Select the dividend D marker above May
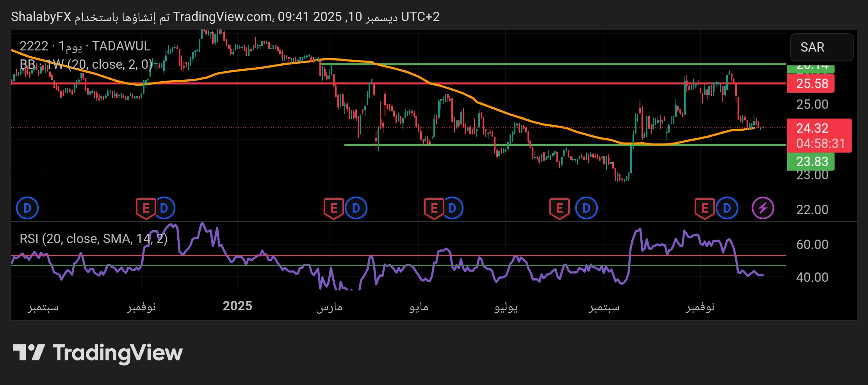The height and width of the screenshot is (385, 868). click(452, 208)
